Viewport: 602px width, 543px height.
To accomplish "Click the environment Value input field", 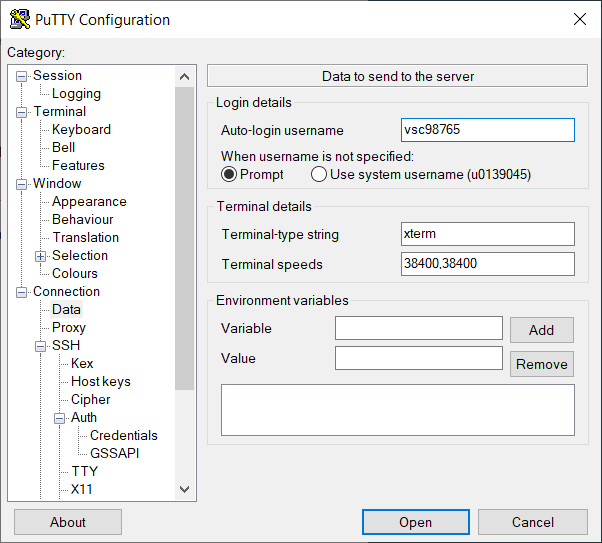I will [x=418, y=358].
